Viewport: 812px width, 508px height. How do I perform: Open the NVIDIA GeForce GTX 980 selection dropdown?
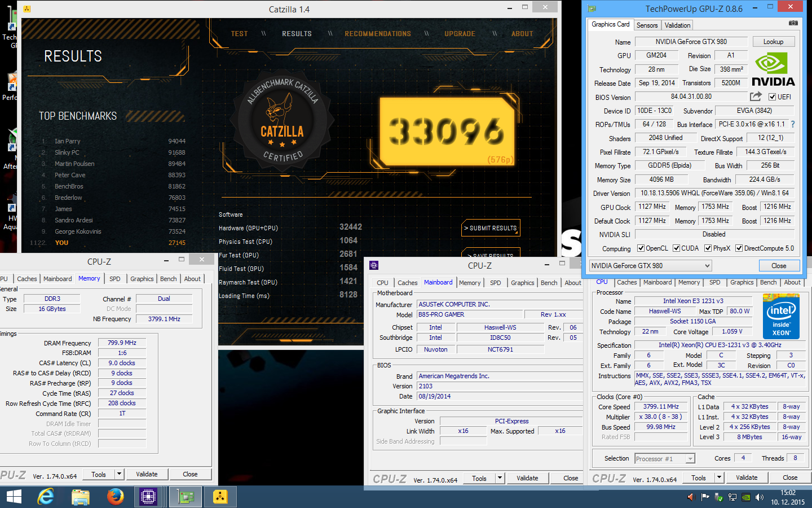tap(650, 265)
